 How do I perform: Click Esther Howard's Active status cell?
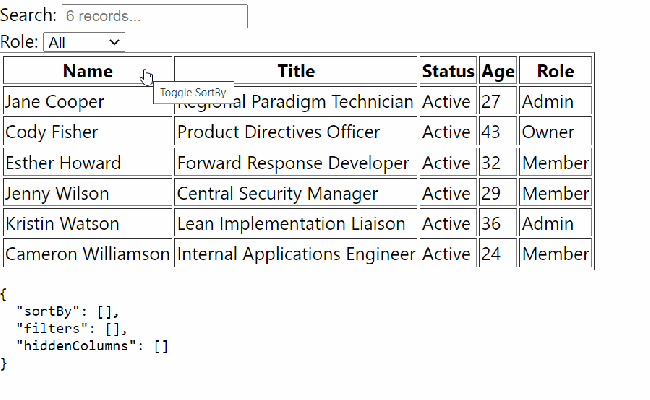448,162
